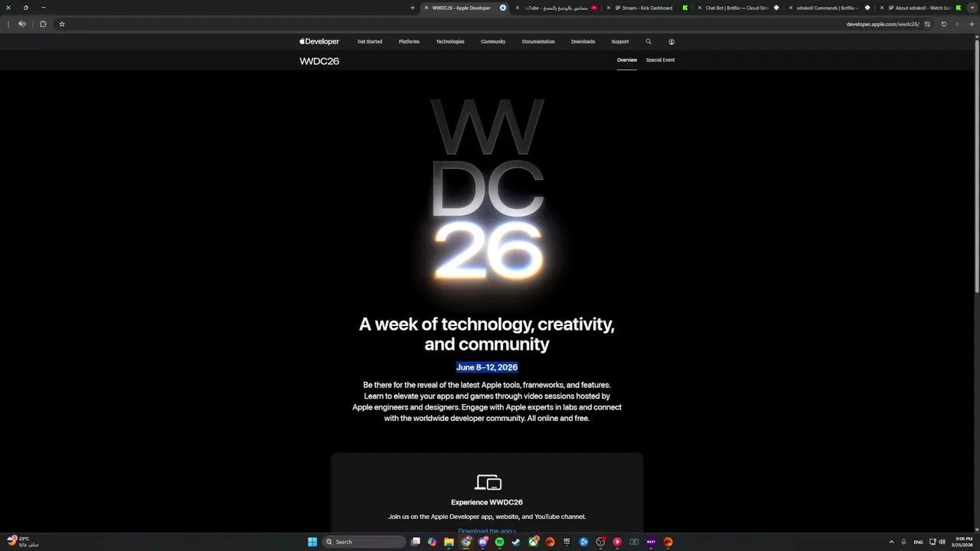Click the Apple Developer account icon
The width and height of the screenshot is (980, 551).
[671, 41]
